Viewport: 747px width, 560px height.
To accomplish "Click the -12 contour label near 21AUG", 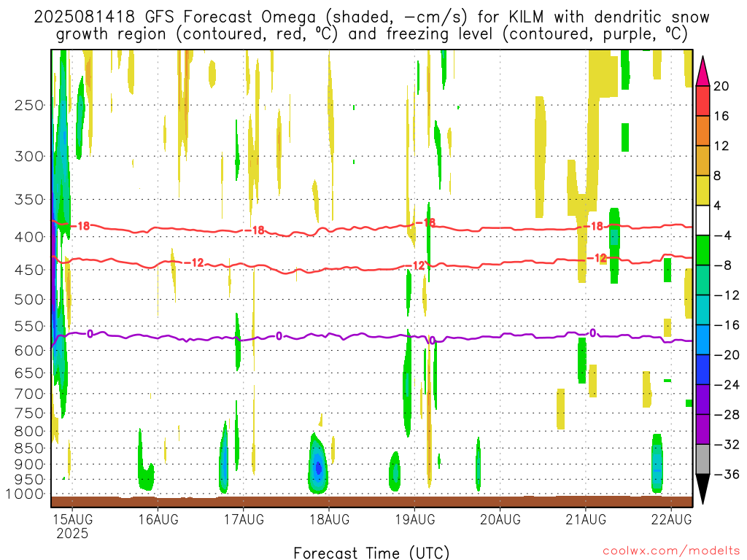I will click(597, 258).
